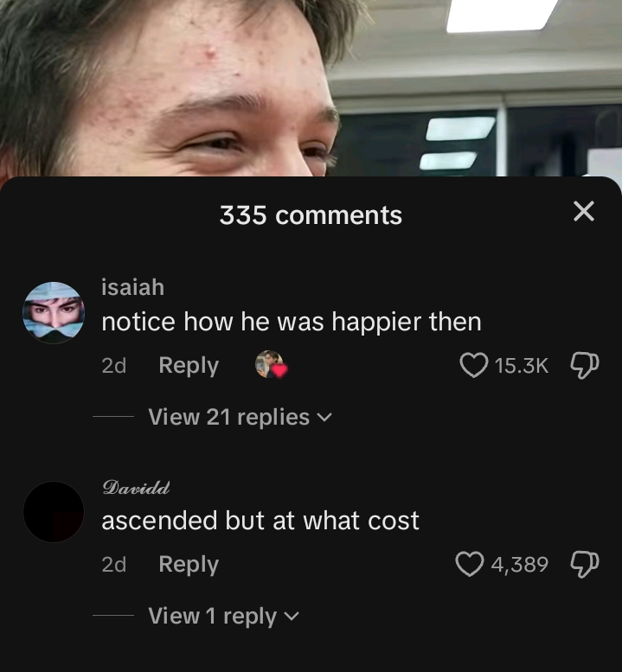Dislike Davidd's comment with the thumbs-down icon

tap(585, 564)
